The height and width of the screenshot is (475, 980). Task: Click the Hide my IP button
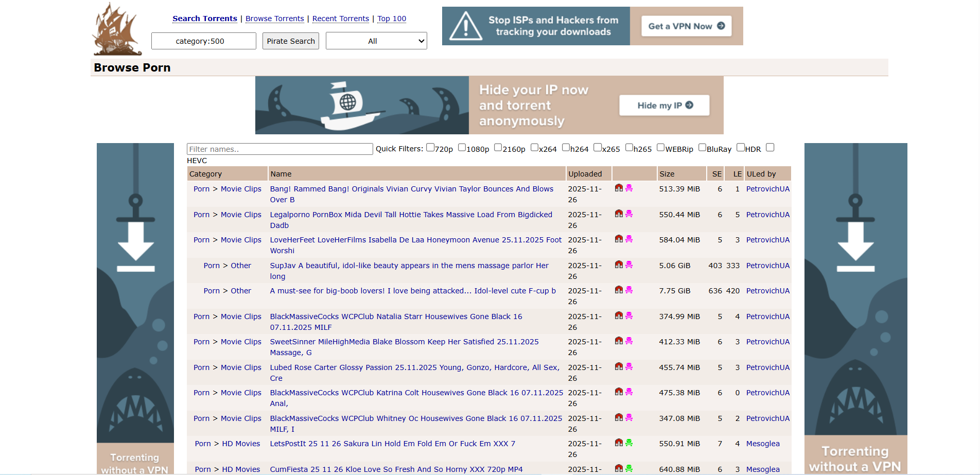click(x=664, y=105)
